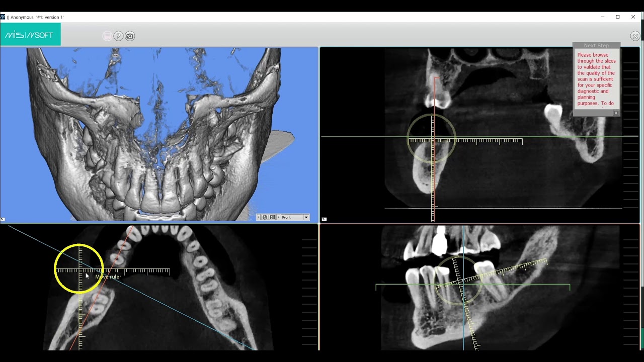The image size is (644, 362).
Task: Click the next view arrow in 3D view
Action: tap(278, 217)
